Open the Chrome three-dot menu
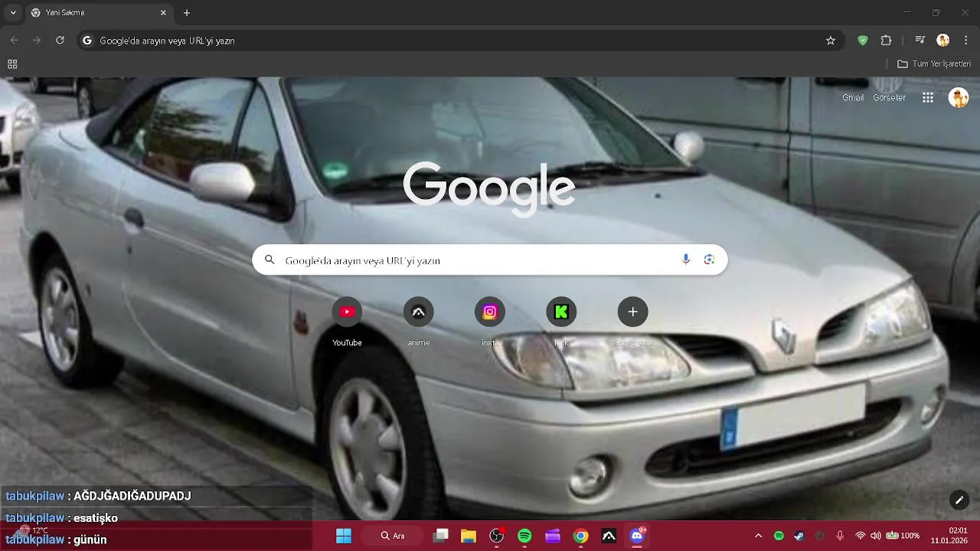 point(966,41)
